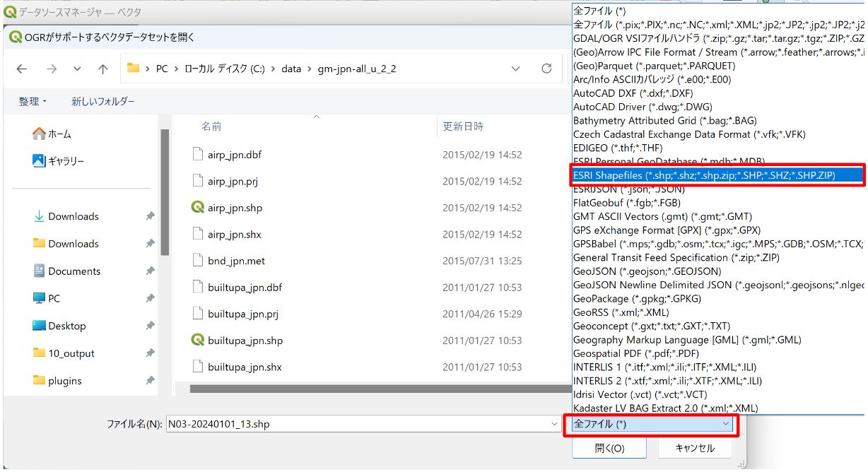Image resolution: width=868 pixels, height=472 pixels.
Task: Open the Downloads folder with yellow icon
Action: click(x=66, y=244)
